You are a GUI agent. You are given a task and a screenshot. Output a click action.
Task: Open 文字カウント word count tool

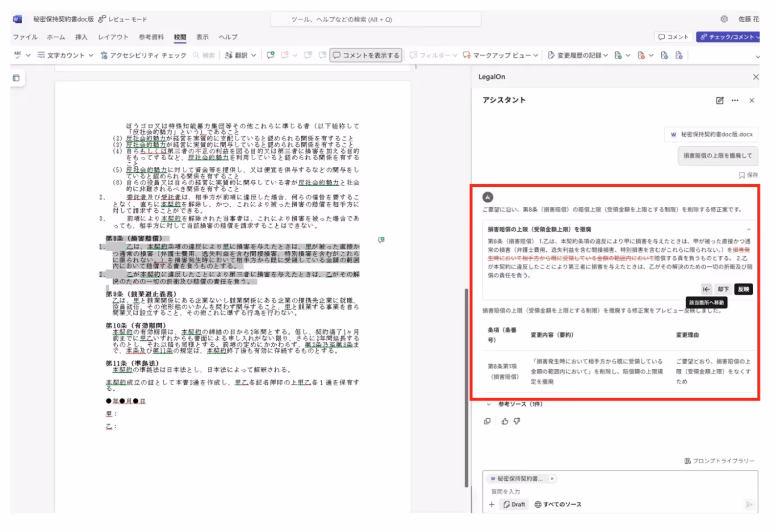pos(61,55)
